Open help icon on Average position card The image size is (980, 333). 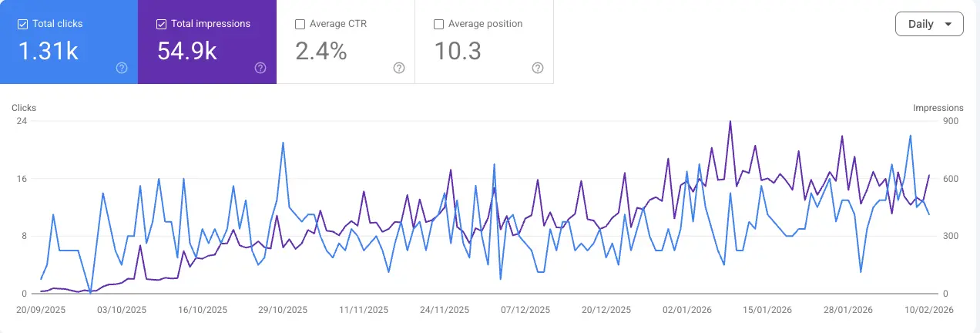[538, 68]
